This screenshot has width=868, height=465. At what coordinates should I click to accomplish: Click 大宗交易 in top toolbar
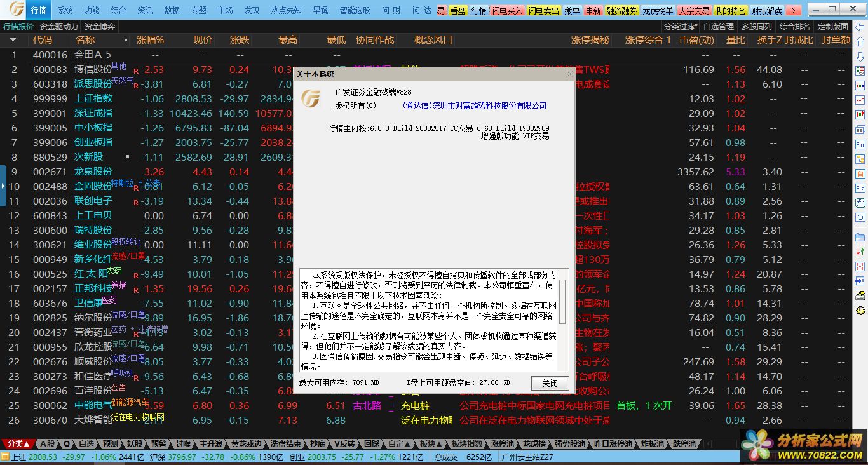[694, 11]
